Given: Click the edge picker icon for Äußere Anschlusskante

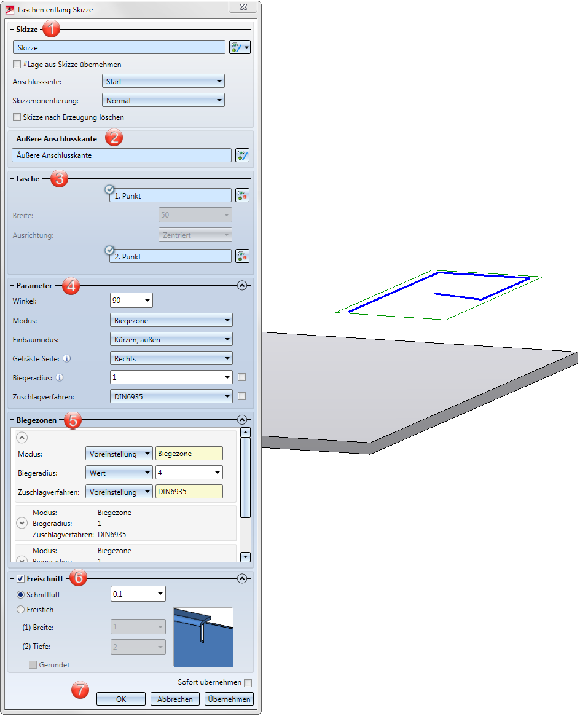Looking at the screenshot, I should [242, 155].
